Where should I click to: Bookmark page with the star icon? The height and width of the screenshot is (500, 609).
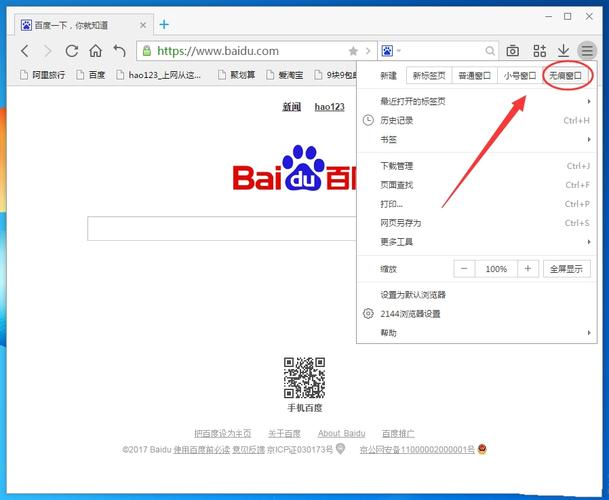(353, 50)
